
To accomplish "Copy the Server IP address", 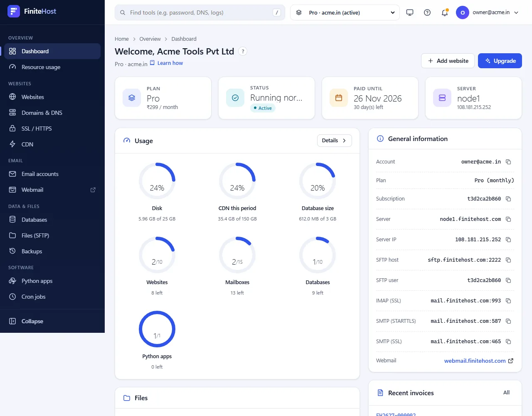I will [508, 240].
